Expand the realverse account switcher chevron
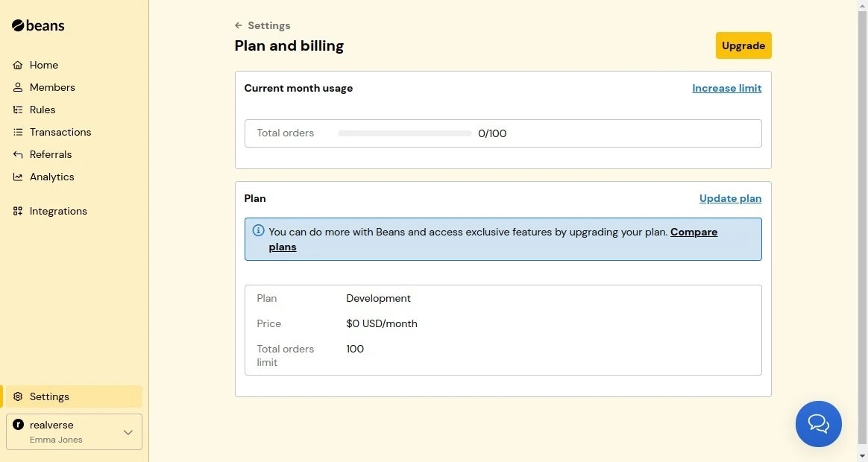This screenshot has height=462, width=868. click(x=128, y=432)
